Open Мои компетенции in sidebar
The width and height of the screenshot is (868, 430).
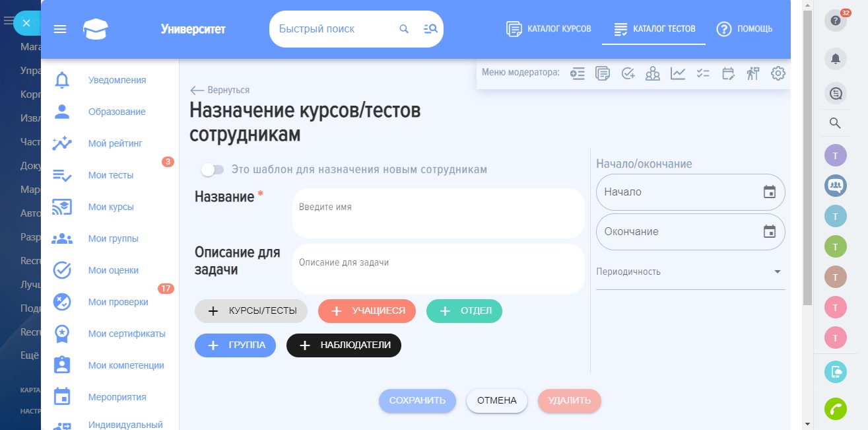click(110, 365)
